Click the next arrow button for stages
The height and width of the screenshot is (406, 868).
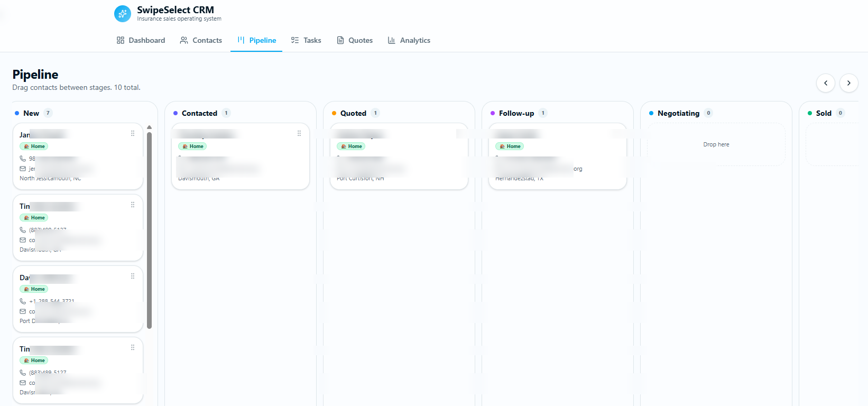(849, 83)
